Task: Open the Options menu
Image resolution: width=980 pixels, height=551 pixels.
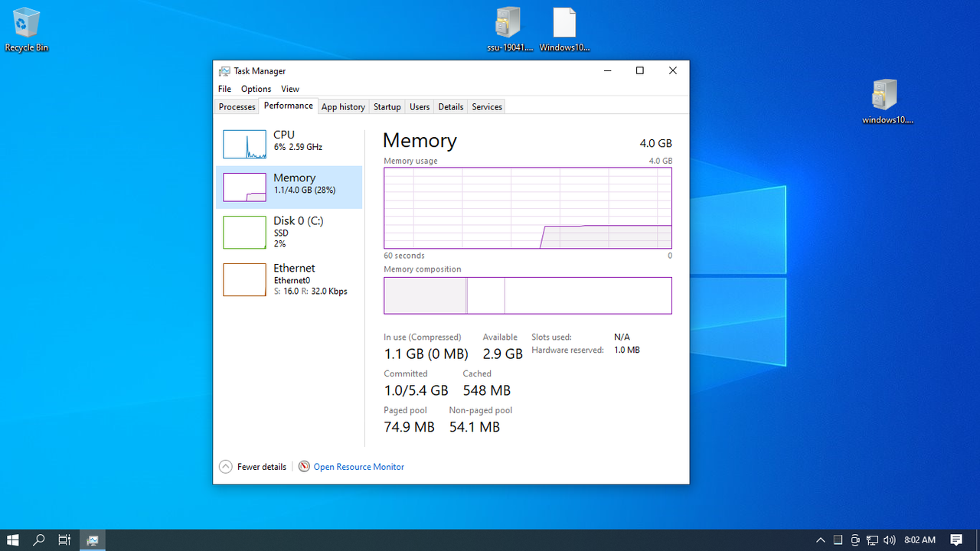Action: click(256, 89)
